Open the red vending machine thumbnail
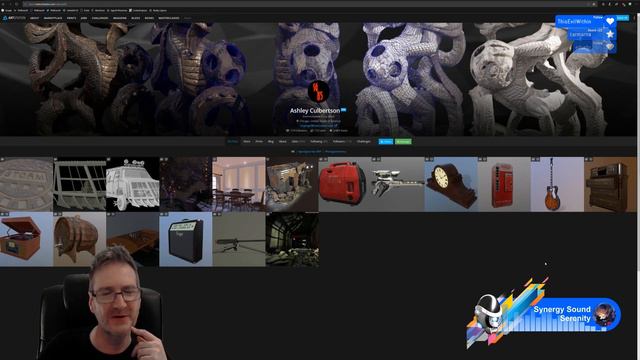640x360 pixels. (504, 184)
